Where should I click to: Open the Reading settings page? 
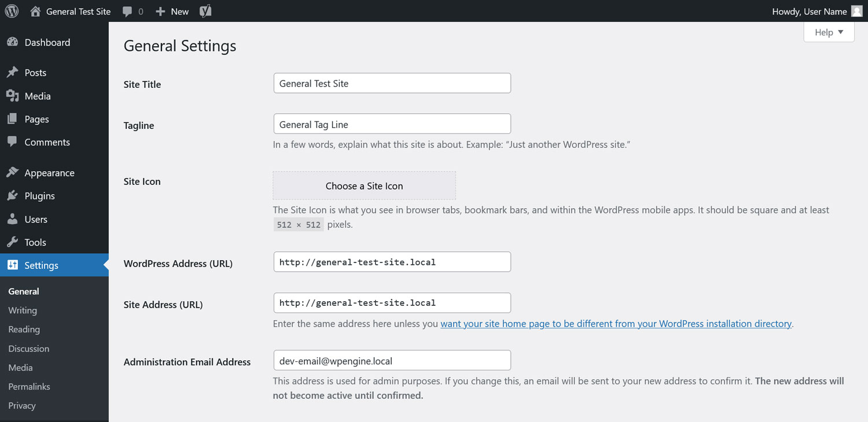[24, 329]
